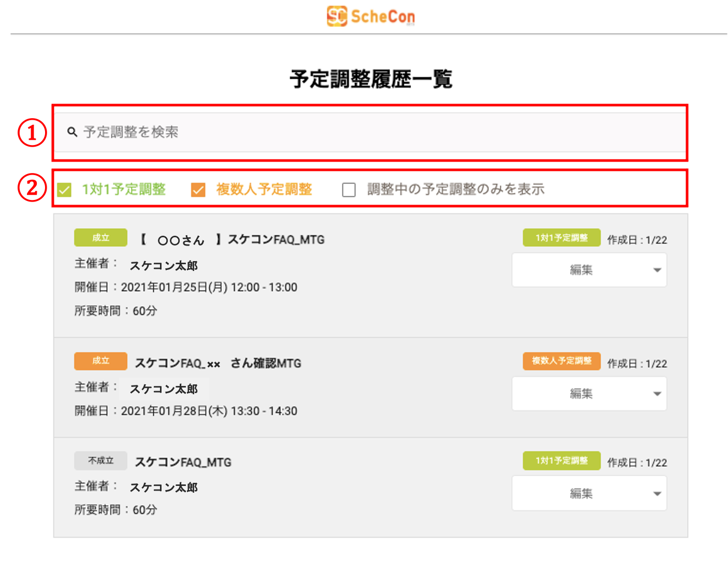Open the 編集 dropdown for スケコンFAQ_××さん確認MTG
This screenshot has width=728, height=574.
coord(589,394)
